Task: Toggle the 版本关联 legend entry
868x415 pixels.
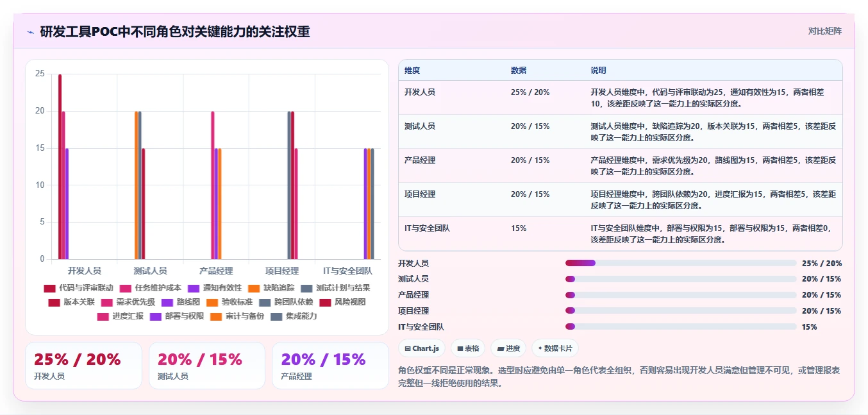Action: (71, 302)
